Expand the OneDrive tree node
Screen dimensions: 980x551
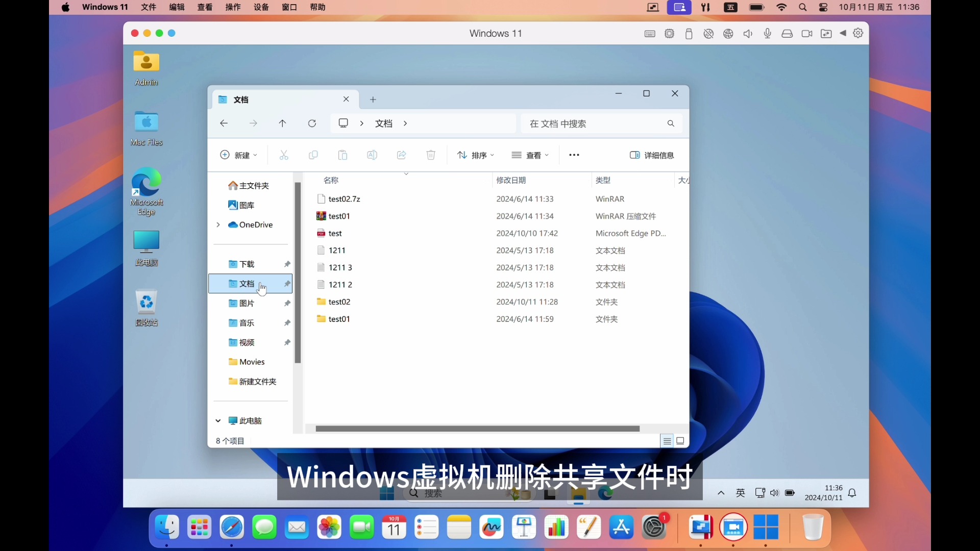coord(218,225)
